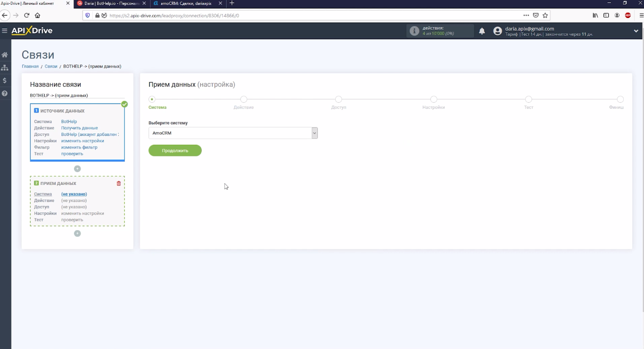Click the green Продолжить button
This screenshot has height=349, width=644.
click(175, 150)
